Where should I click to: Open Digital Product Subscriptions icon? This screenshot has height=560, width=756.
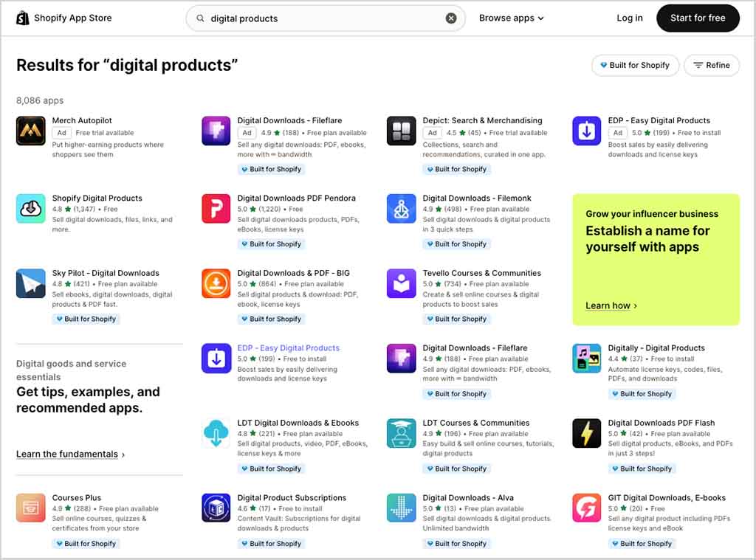pyautogui.click(x=216, y=508)
